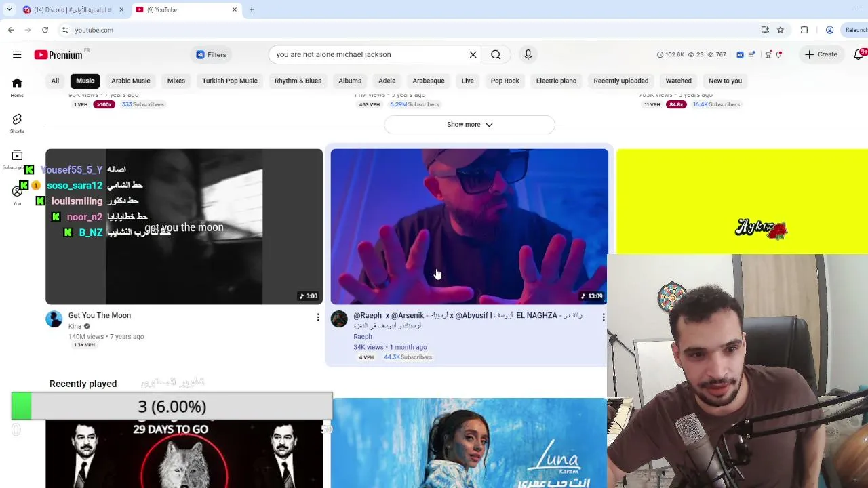Select the Live filter chip
868x488 pixels.
coord(468,81)
